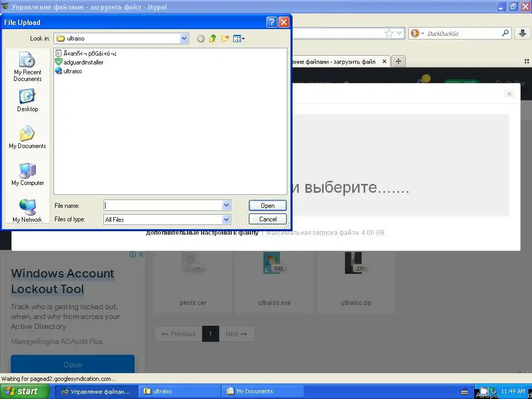The image size is (532, 399).
Task: Click the 11:49 AM tray clock
Action: [x=513, y=391]
